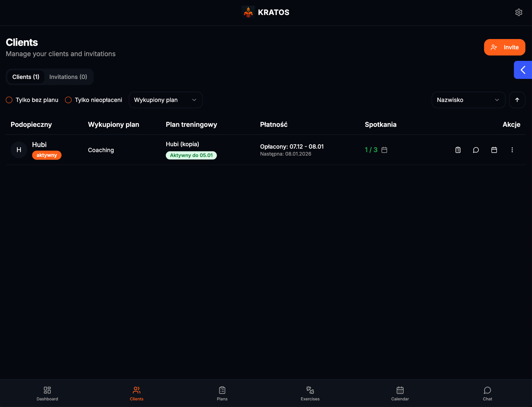Open more options menu for Hubi
This screenshot has width=532, height=407.
pos(512,150)
